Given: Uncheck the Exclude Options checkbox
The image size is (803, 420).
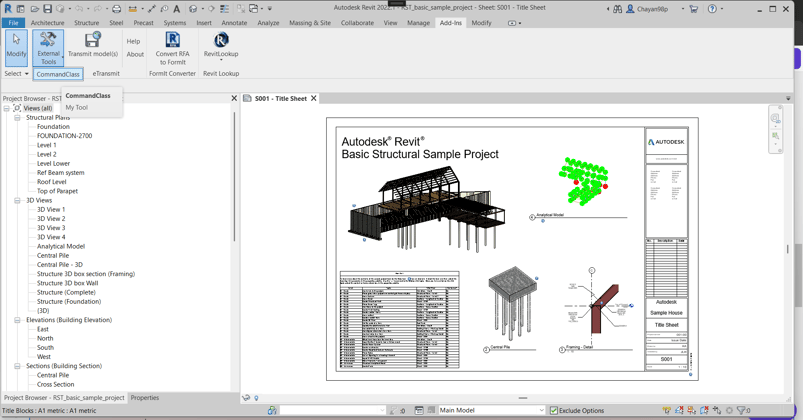Looking at the screenshot, I should (554, 410).
